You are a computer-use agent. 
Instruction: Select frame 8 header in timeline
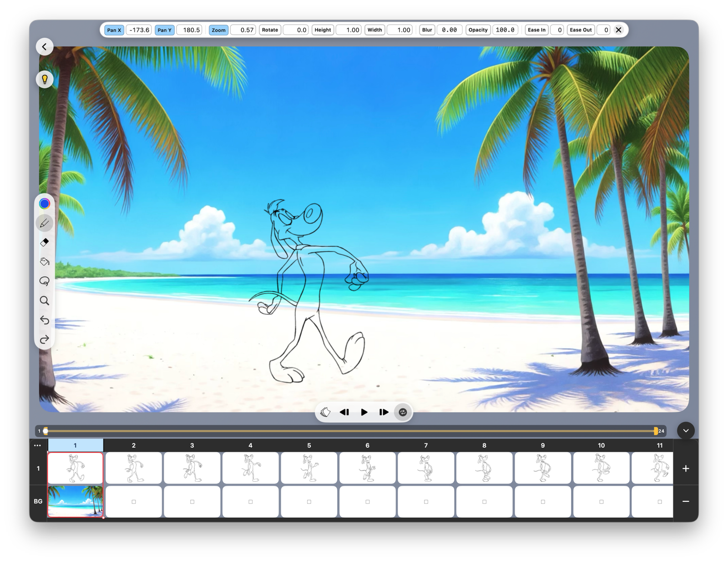(484, 445)
